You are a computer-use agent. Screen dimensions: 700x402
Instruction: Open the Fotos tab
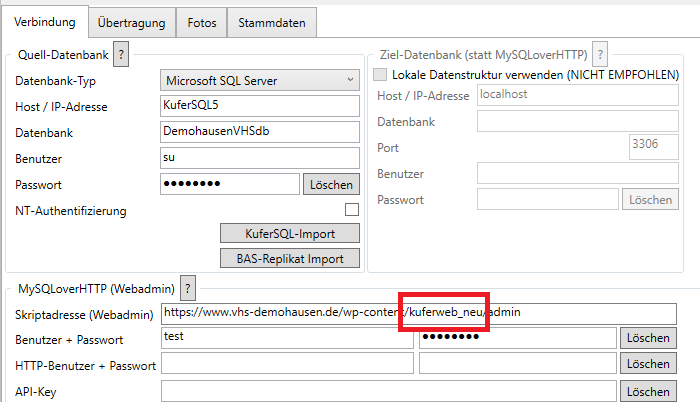point(202,23)
